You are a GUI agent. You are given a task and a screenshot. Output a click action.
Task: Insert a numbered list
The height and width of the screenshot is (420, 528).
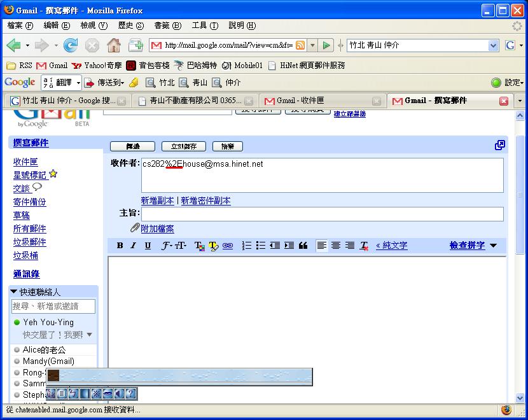coord(247,246)
